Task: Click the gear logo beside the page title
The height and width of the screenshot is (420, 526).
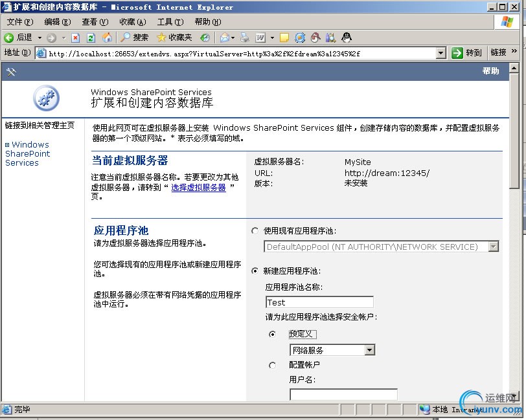Action: (x=46, y=98)
